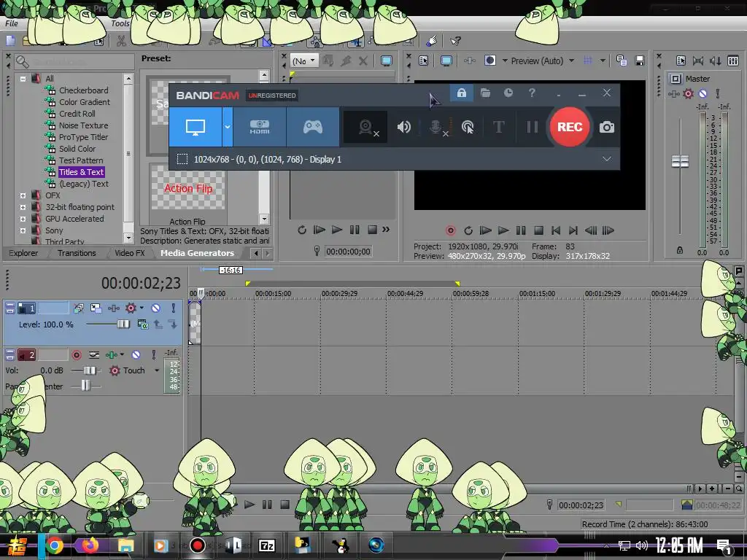Open the screen mode dropdown arrow in Bandicam
Image resolution: width=747 pixels, height=560 pixels.
click(228, 127)
